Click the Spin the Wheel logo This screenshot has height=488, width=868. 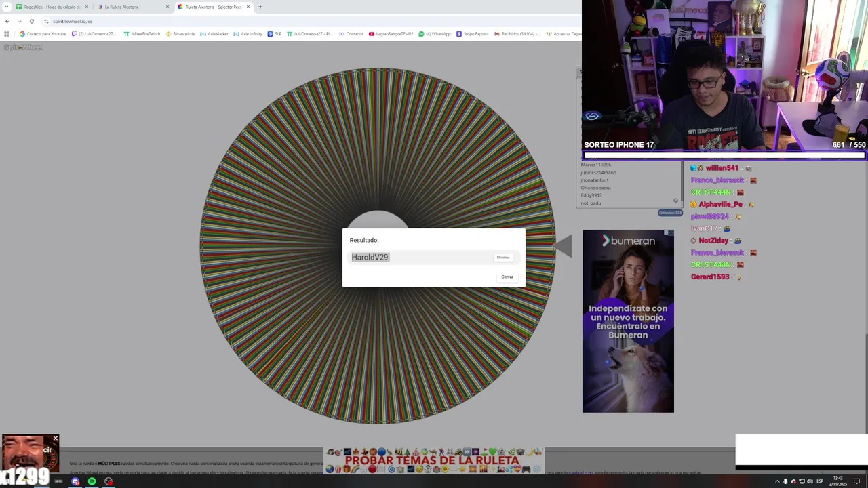tap(23, 47)
